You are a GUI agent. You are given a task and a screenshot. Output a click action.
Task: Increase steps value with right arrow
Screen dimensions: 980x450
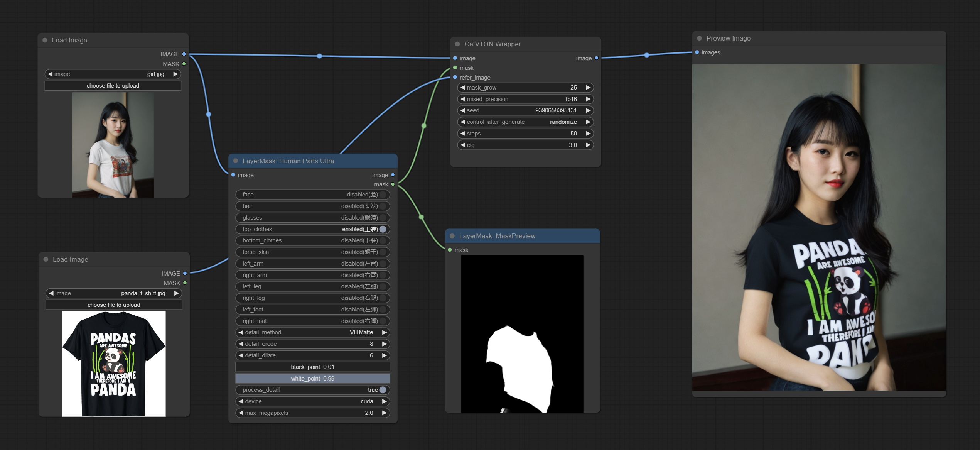point(588,134)
